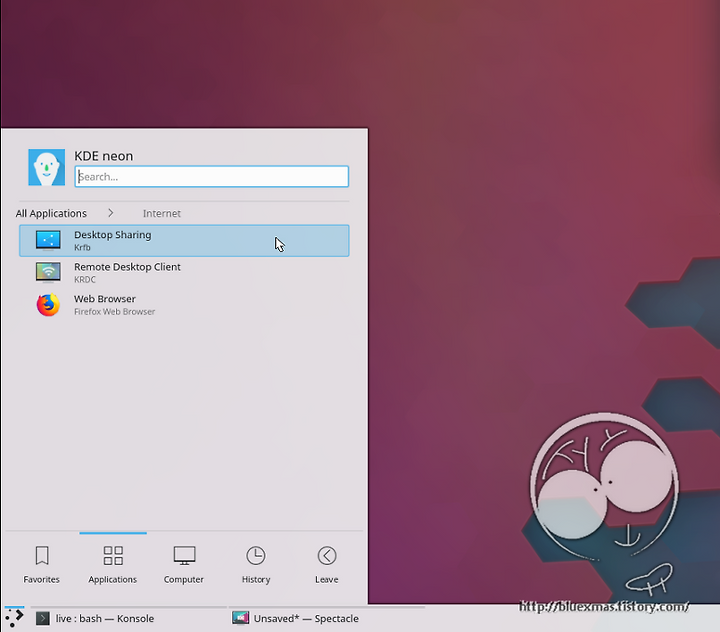
Task: Click the Desktop Sharing Krfb icon
Action: tap(48, 241)
